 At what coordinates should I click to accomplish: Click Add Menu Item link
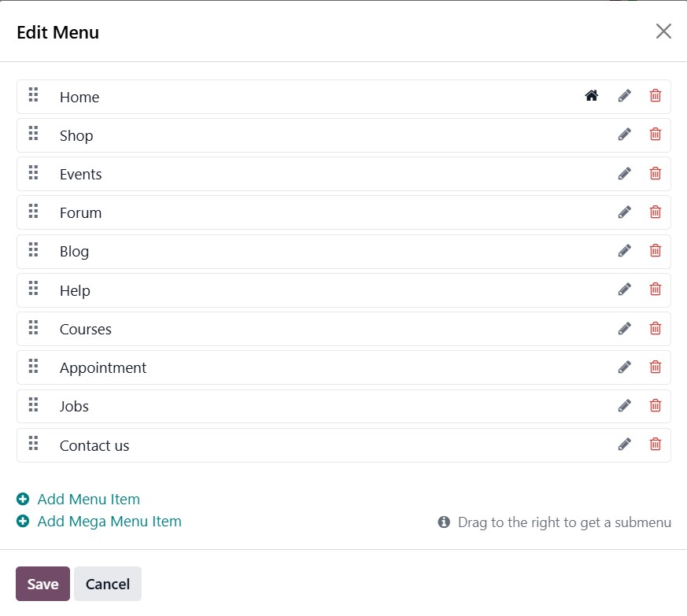[88, 500]
